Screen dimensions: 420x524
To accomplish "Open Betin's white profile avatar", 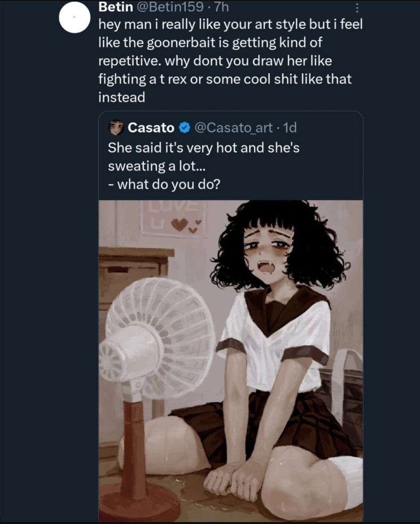I will [x=75, y=17].
